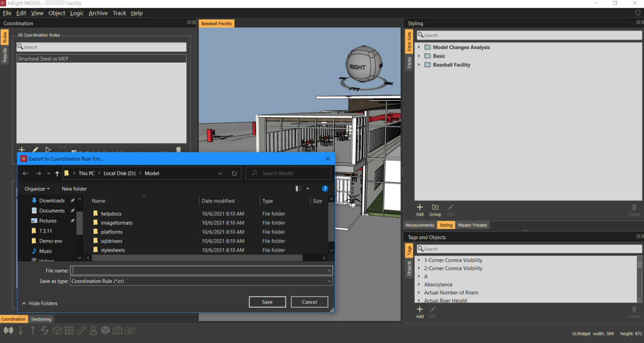Click the camera snapshot icon in bottom toolbar
The height and width of the screenshot is (343, 644).
pyautogui.click(x=117, y=330)
